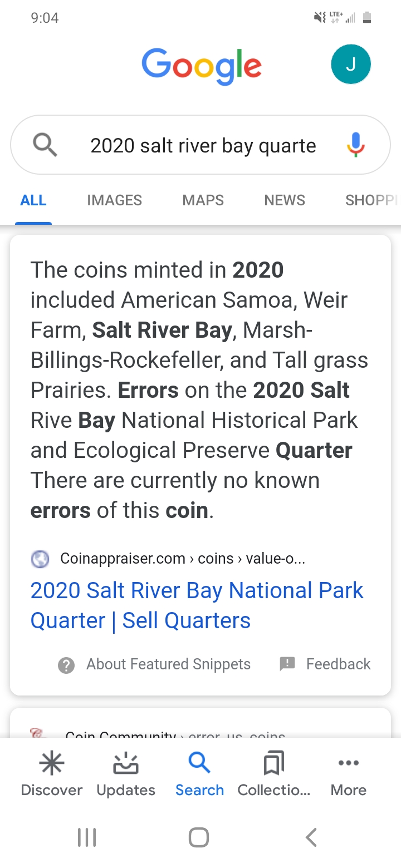This screenshot has height=868, width=401.
Task: Switch to the Maps tab
Action: pyautogui.click(x=203, y=200)
